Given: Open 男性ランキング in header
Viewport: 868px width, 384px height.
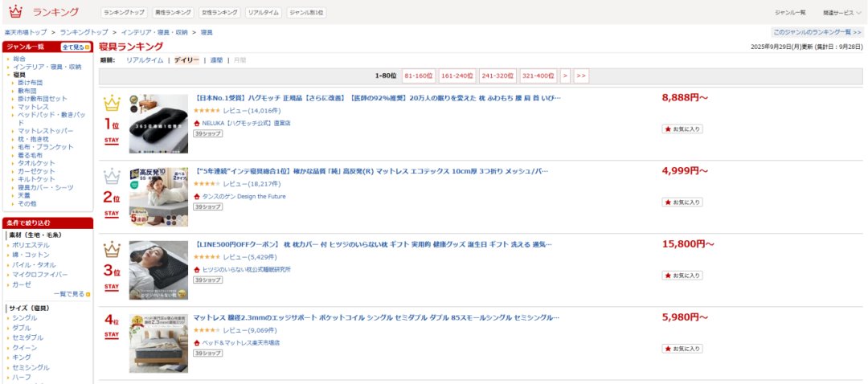Looking at the screenshot, I should click(x=173, y=12).
